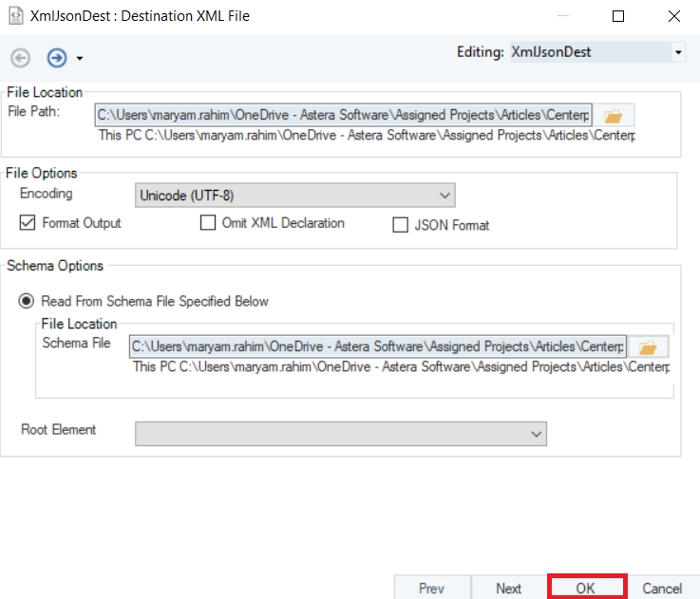Image resolution: width=700 pixels, height=599 pixels.
Task: Maximize the XmlJsonDest dialog window
Action: coord(618,16)
